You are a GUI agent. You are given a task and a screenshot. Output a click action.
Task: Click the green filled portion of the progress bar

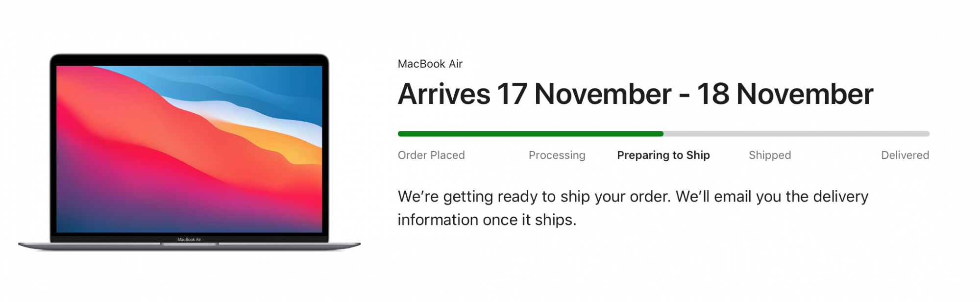(529, 134)
